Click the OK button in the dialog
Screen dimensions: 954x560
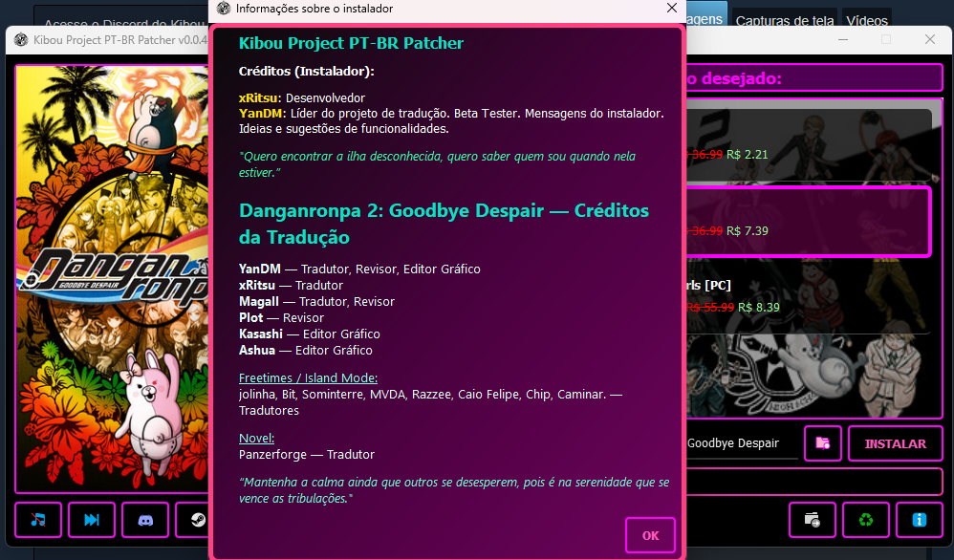650,535
